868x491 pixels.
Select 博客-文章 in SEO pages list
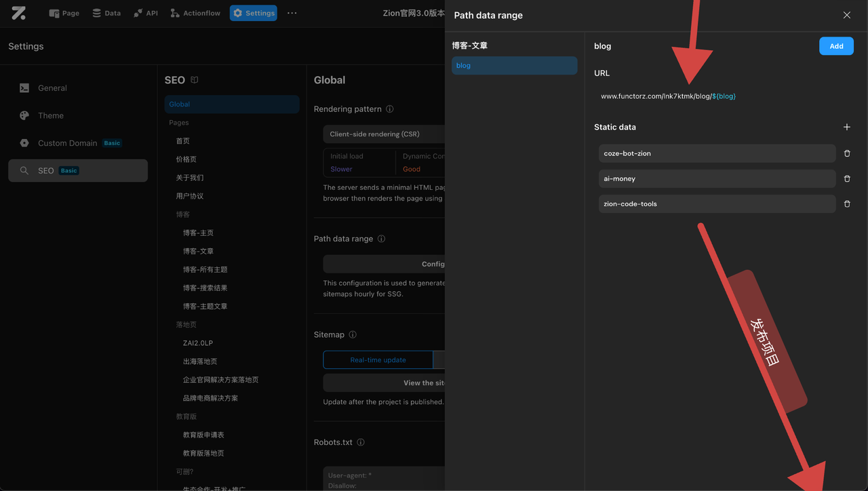(x=199, y=251)
